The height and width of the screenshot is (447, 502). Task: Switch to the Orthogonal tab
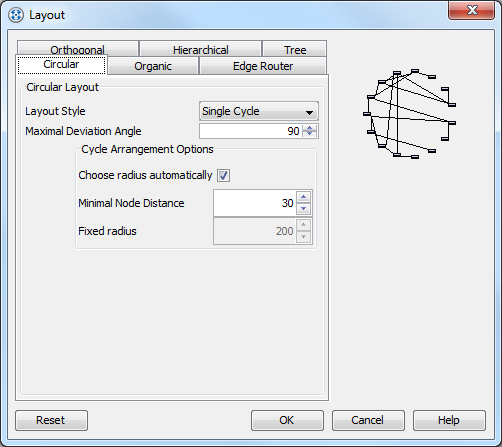click(x=78, y=49)
